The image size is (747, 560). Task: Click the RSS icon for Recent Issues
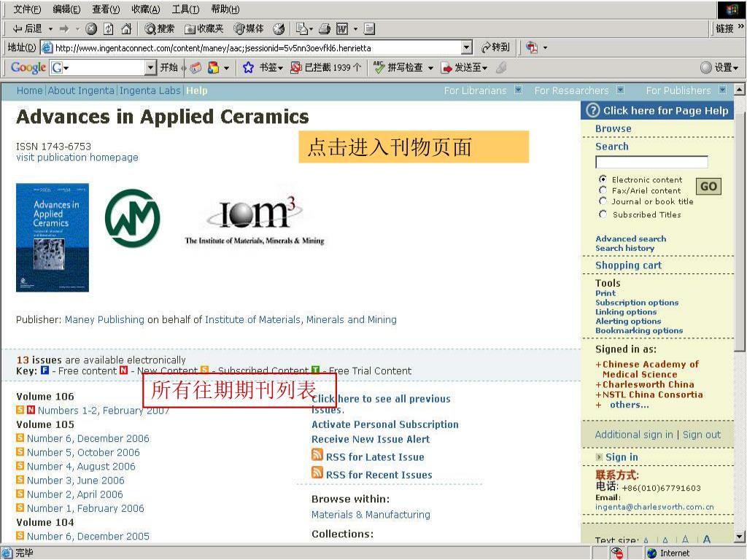[x=317, y=472]
